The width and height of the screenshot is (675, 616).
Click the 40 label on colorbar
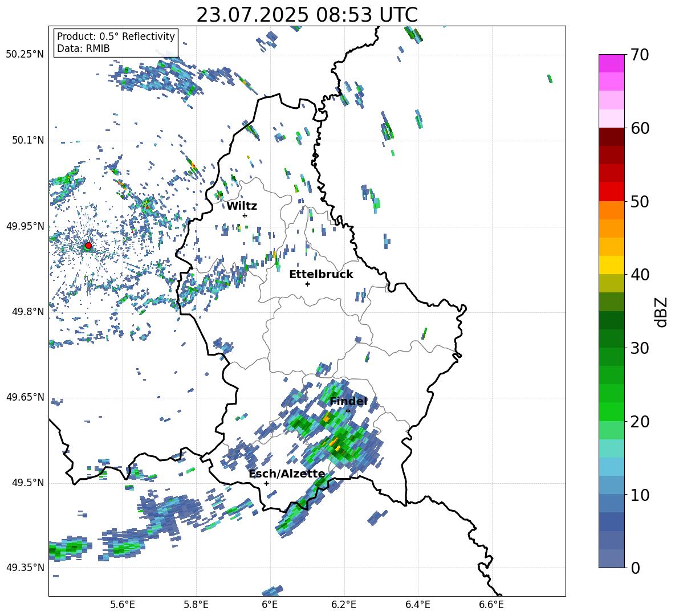640,275
